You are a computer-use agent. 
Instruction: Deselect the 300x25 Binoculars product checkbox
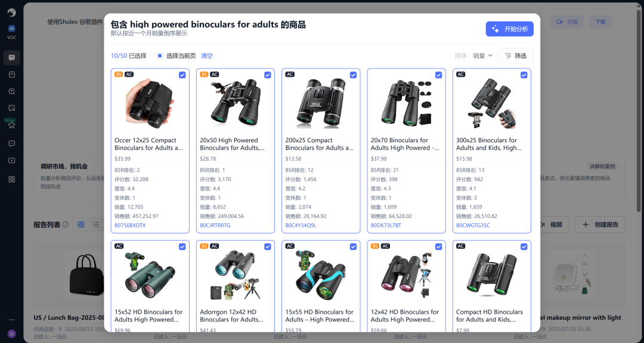pos(524,75)
